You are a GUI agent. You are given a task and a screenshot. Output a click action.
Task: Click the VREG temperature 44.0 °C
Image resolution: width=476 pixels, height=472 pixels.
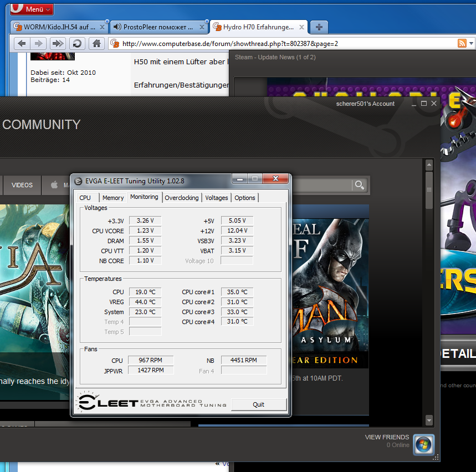coord(145,302)
